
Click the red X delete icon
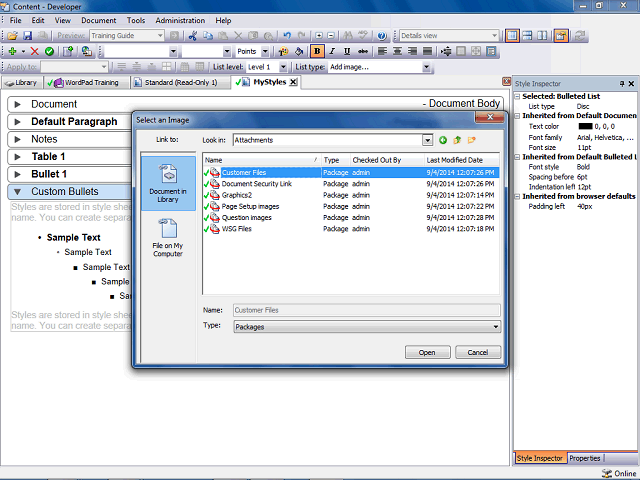click(35, 51)
